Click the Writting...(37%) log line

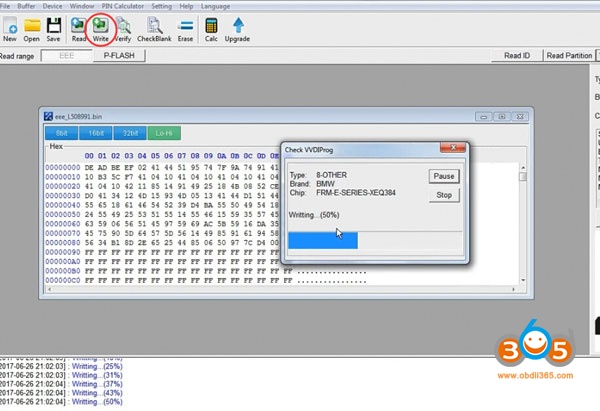97,384
